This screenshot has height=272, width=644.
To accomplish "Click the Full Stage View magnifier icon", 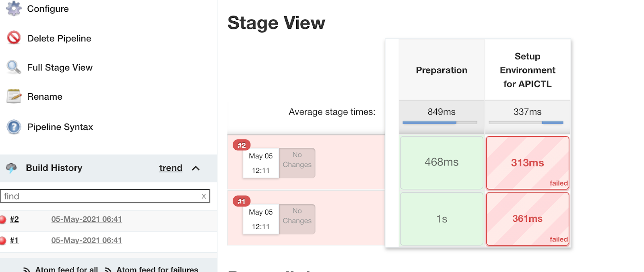I will [x=13, y=67].
